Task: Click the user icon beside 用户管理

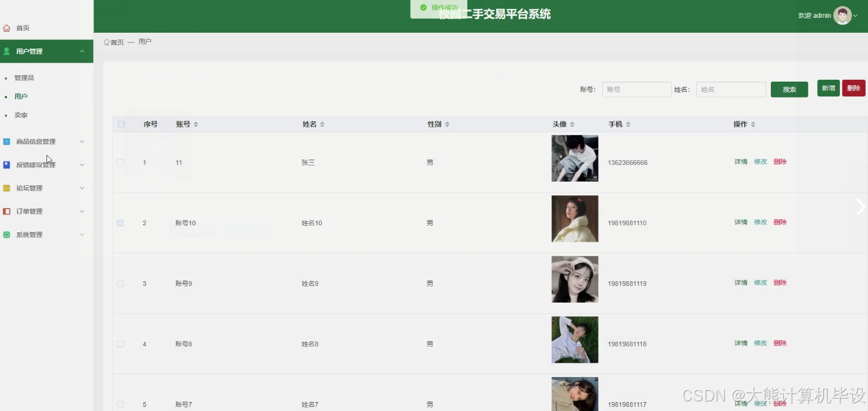Action: tap(7, 51)
